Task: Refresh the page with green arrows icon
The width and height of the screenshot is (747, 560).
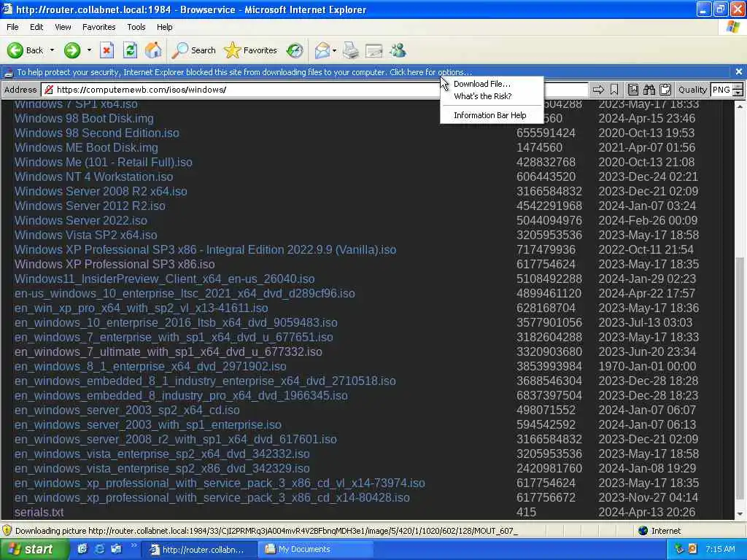Action: [130, 50]
